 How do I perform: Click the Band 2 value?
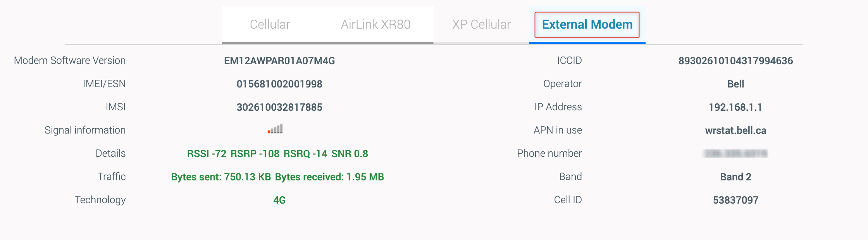[x=735, y=177]
